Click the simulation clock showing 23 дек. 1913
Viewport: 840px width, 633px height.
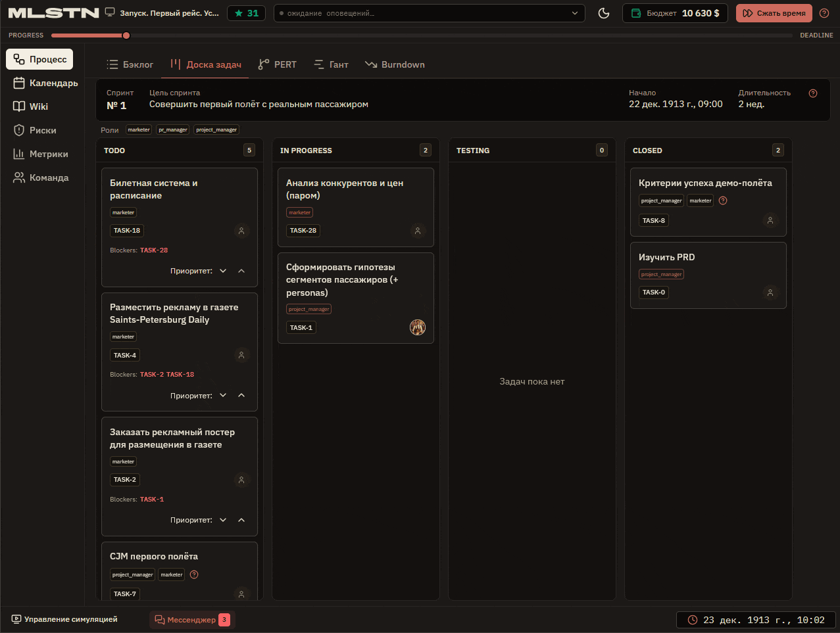(x=756, y=620)
